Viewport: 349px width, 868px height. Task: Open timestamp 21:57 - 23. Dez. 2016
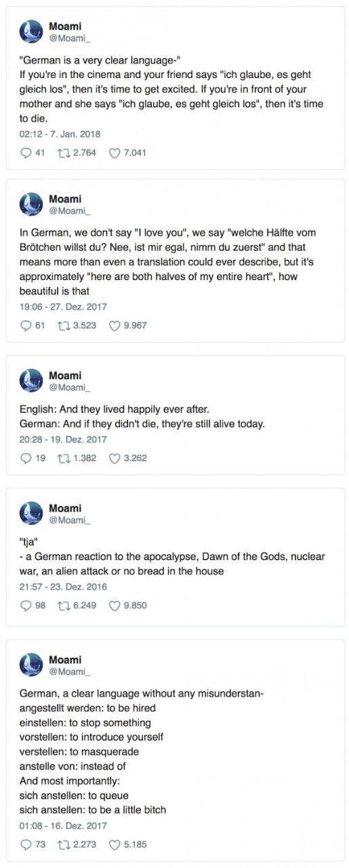click(63, 587)
